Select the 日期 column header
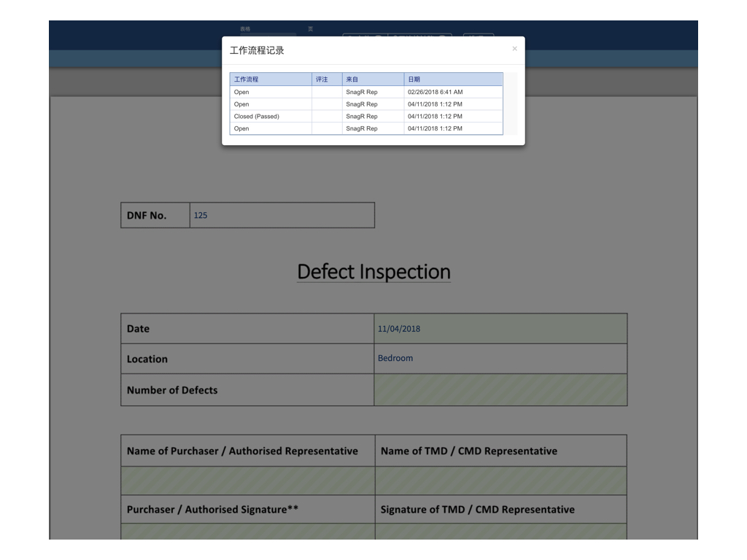Viewport: 747px width, 560px height. pyautogui.click(x=453, y=79)
